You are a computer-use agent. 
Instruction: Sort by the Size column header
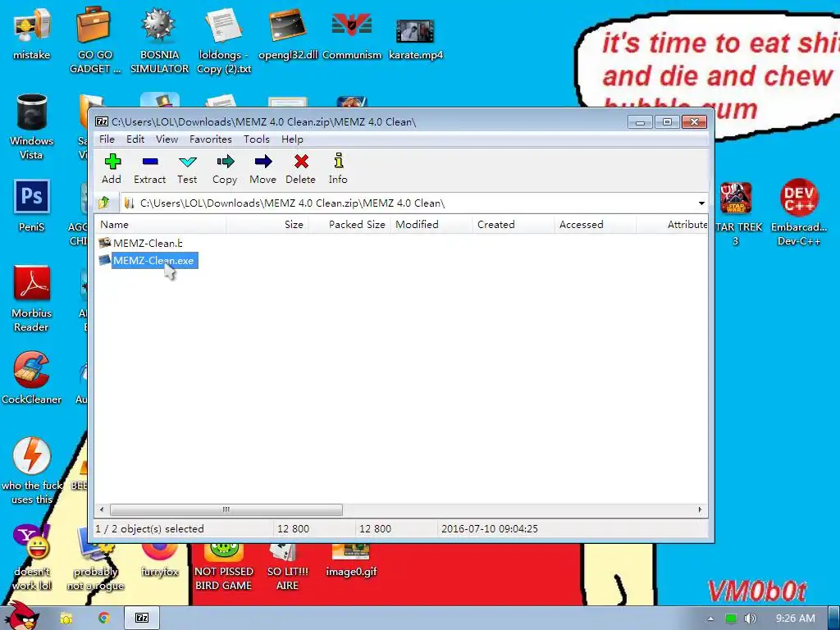click(267, 225)
